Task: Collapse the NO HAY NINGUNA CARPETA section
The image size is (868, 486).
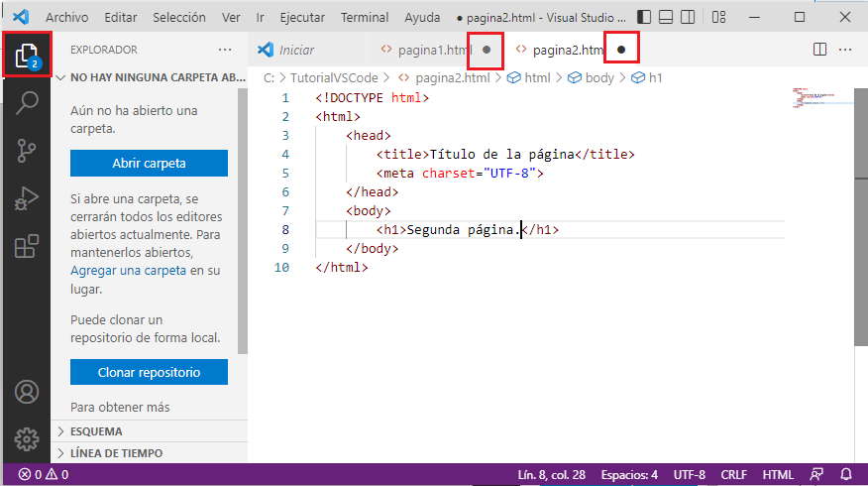Action: click(x=151, y=77)
